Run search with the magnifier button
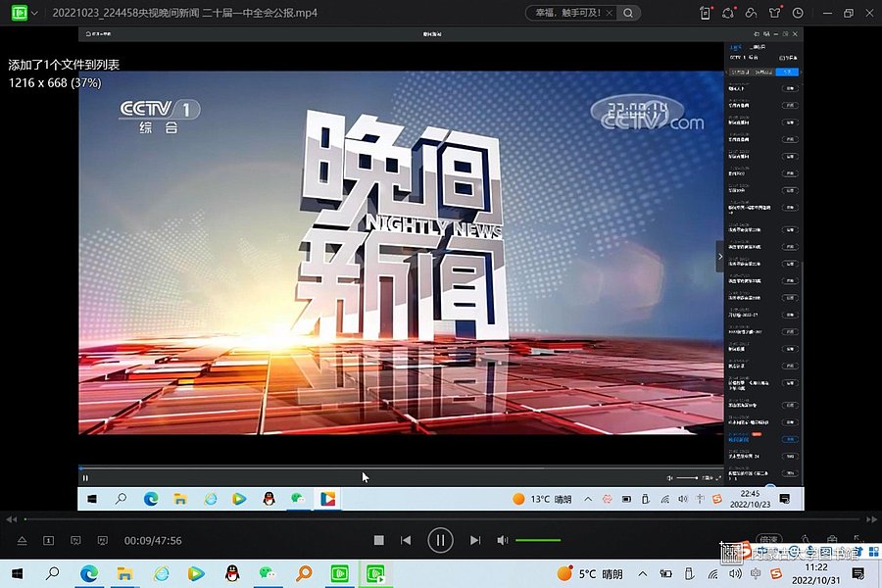 point(628,13)
